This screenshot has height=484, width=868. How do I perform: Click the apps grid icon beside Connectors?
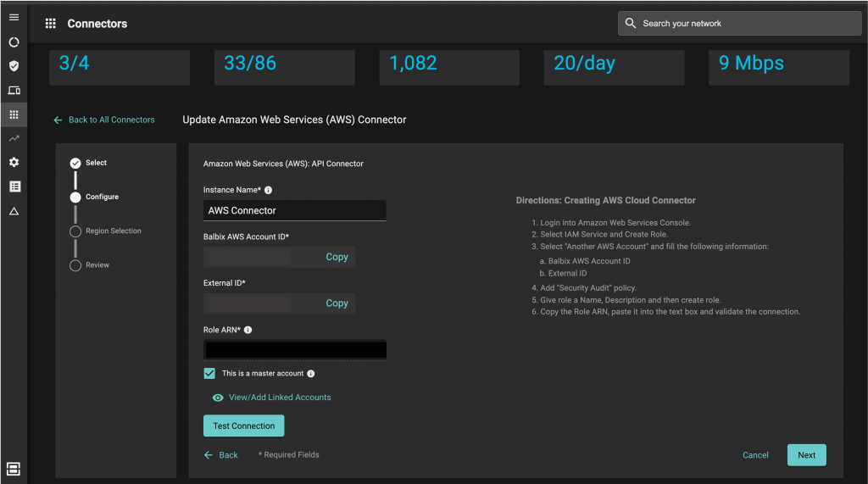pyautogui.click(x=50, y=23)
